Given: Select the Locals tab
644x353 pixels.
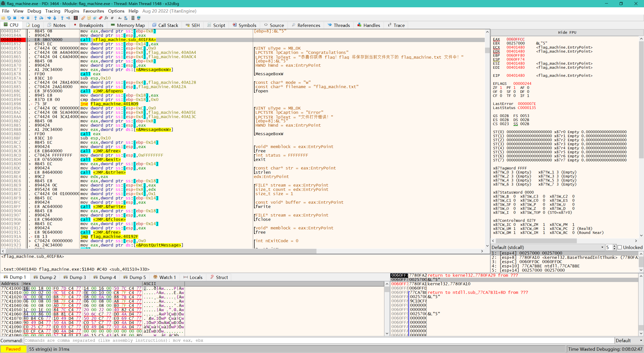Looking at the screenshot, I should tap(193, 277).
